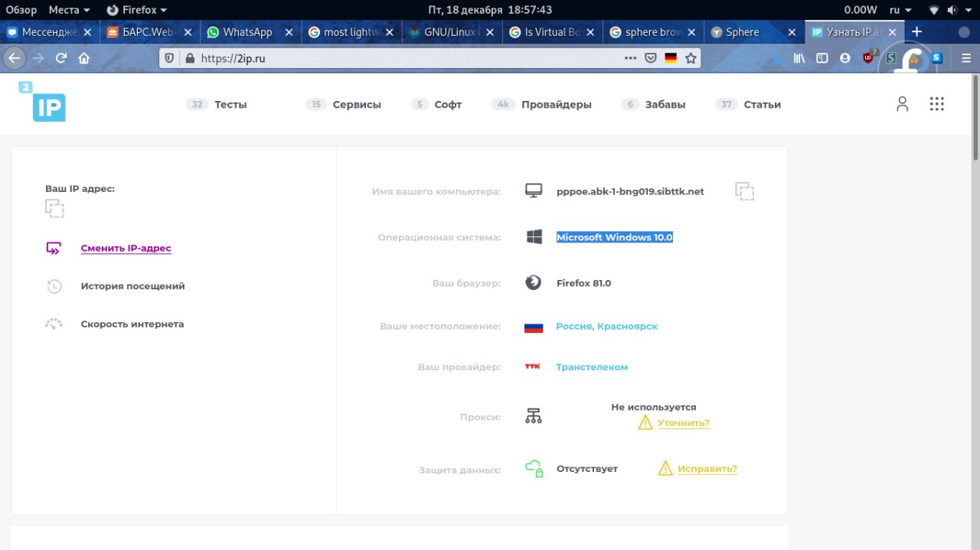Copy IP address under Ваш IP адрес
Image resolution: width=980 pixels, height=550 pixels.
point(54,209)
